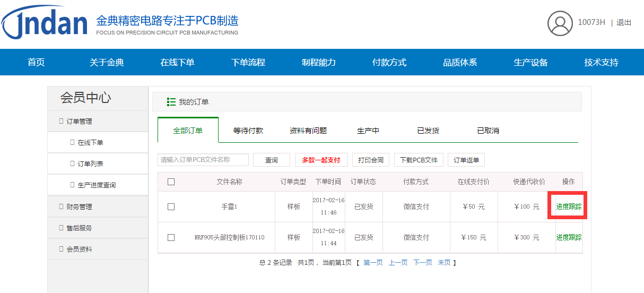Image resolution: width=644 pixels, height=293 pixels.
Task: Open 进度跟踪 for order 手雷1
Action: coord(568,206)
